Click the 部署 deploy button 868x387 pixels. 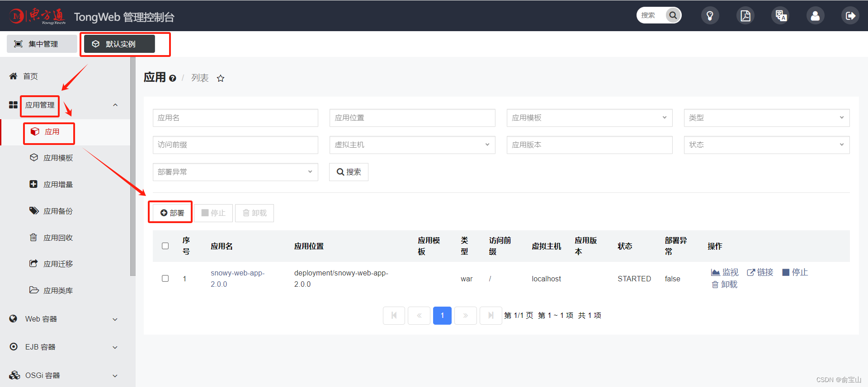coord(172,213)
